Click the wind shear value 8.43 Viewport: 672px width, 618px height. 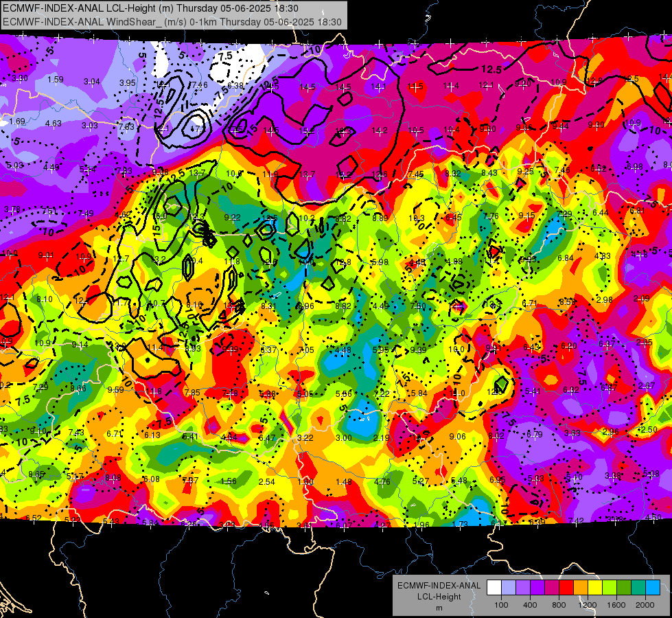pos(489,172)
